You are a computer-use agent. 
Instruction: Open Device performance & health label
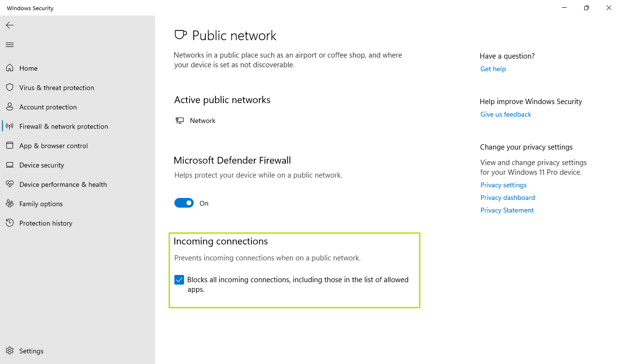coord(63,184)
